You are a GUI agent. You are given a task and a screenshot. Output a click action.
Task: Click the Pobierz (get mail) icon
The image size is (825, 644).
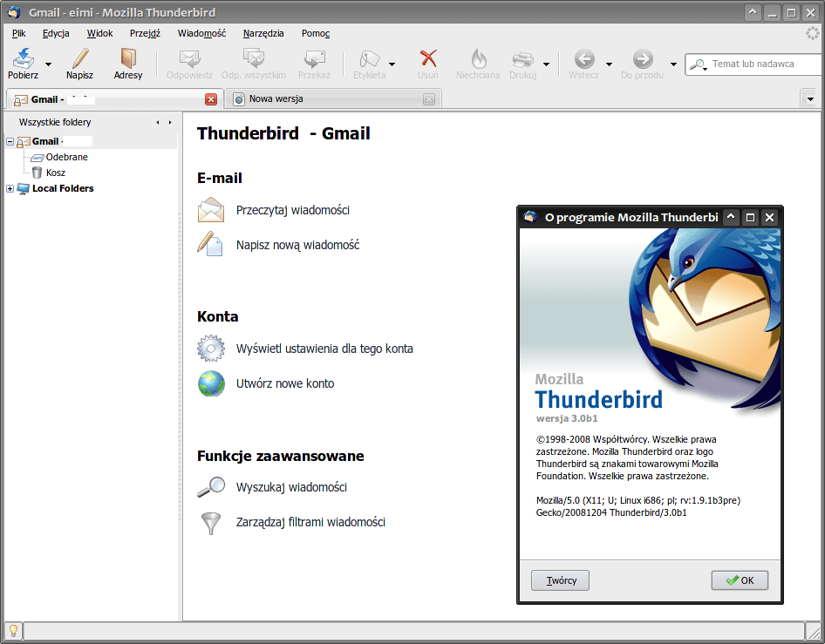24,58
